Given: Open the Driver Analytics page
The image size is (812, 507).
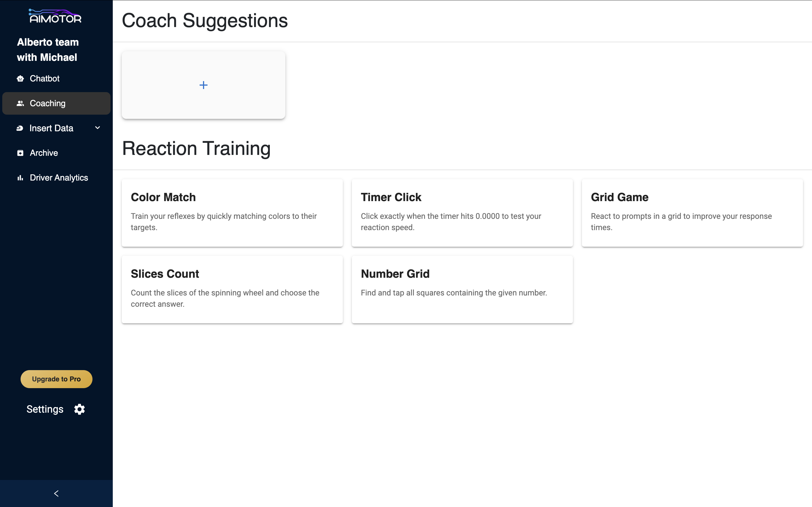Looking at the screenshot, I should point(59,178).
